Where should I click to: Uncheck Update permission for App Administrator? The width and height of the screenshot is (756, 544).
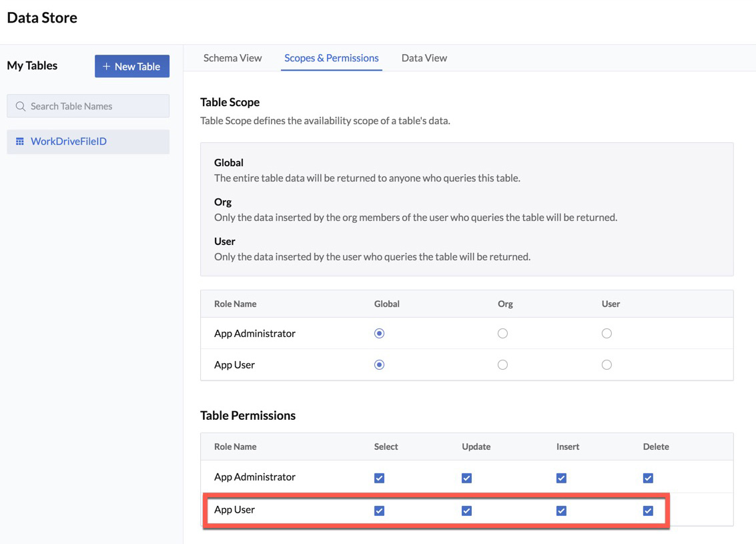pos(466,478)
